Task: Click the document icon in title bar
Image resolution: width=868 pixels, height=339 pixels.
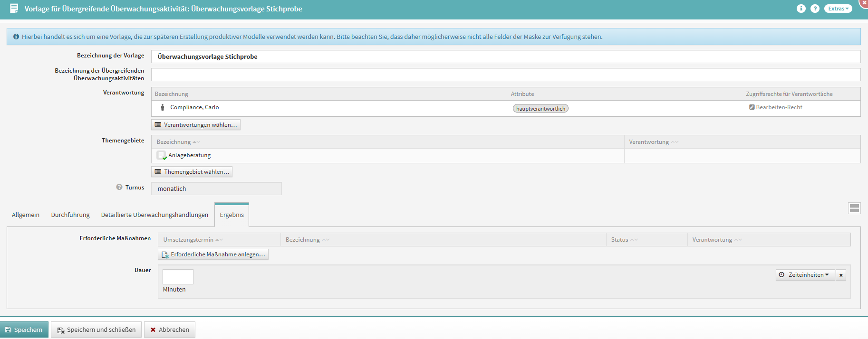Action: click(14, 9)
